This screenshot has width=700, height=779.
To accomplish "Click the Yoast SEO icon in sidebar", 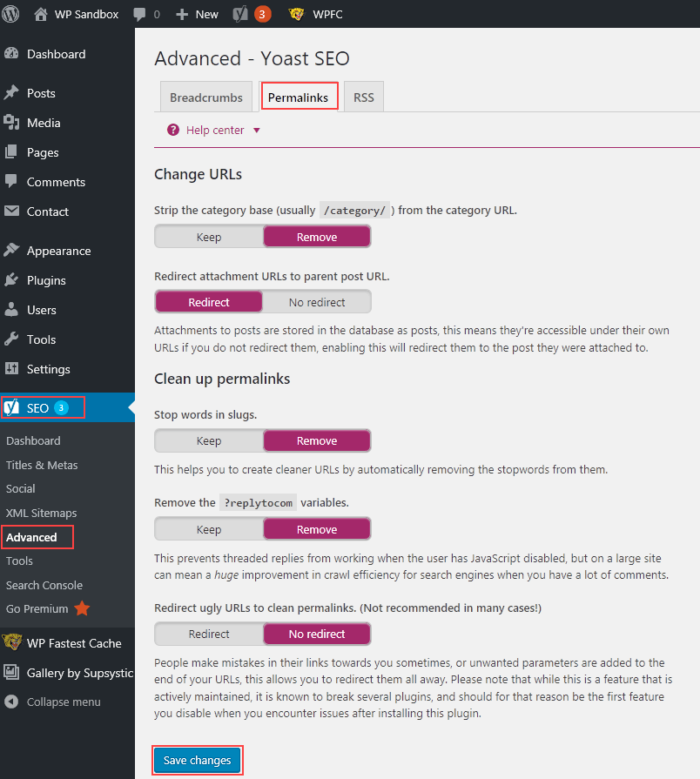I will 11,407.
